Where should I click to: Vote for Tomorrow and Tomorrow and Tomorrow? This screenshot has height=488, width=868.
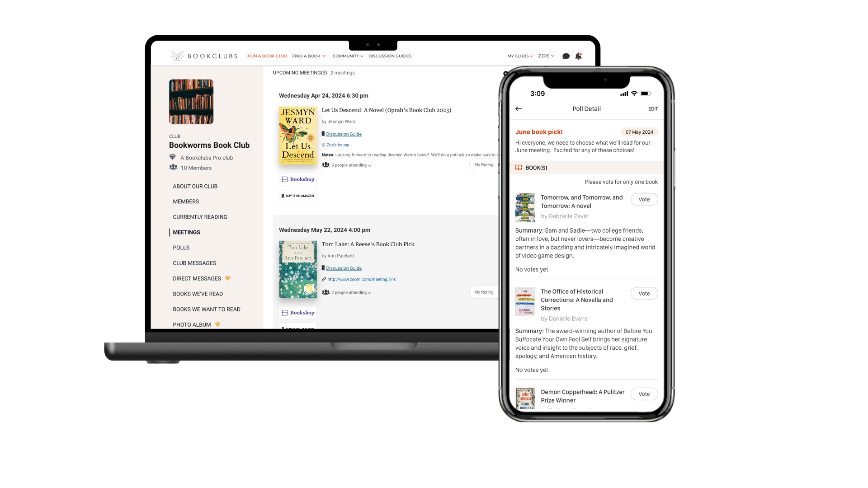[x=643, y=199]
